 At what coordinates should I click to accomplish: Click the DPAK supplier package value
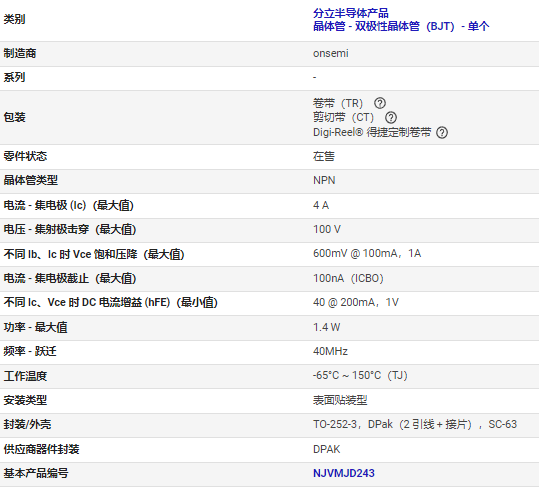coord(326,449)
